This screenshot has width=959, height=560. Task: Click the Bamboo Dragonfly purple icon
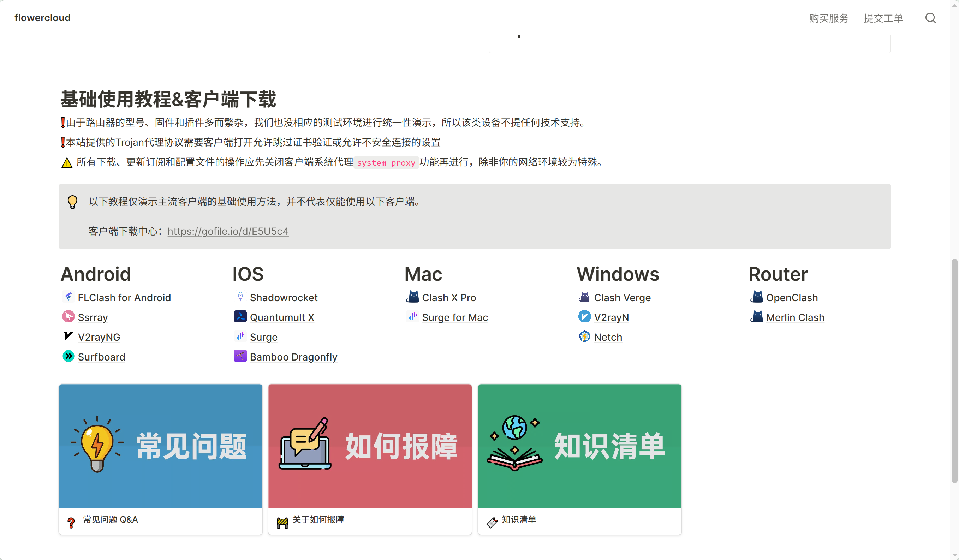(x=240, y=356)
